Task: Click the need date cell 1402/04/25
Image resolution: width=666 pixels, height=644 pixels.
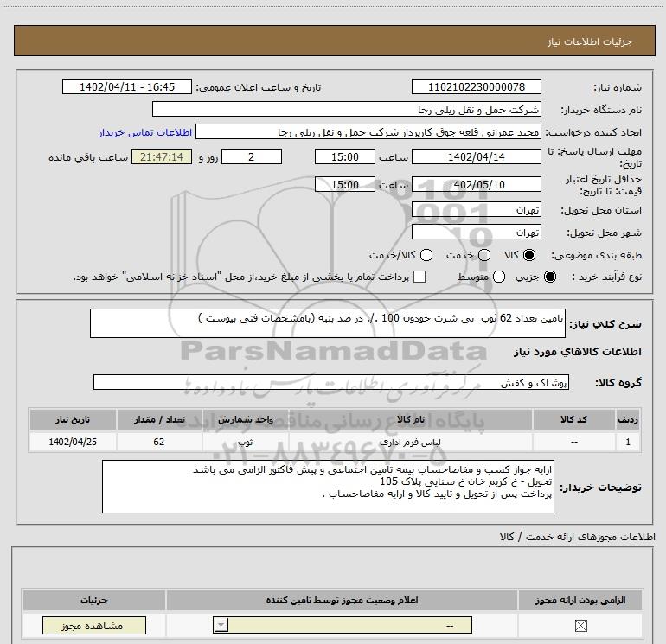Action: pos(73,442)
